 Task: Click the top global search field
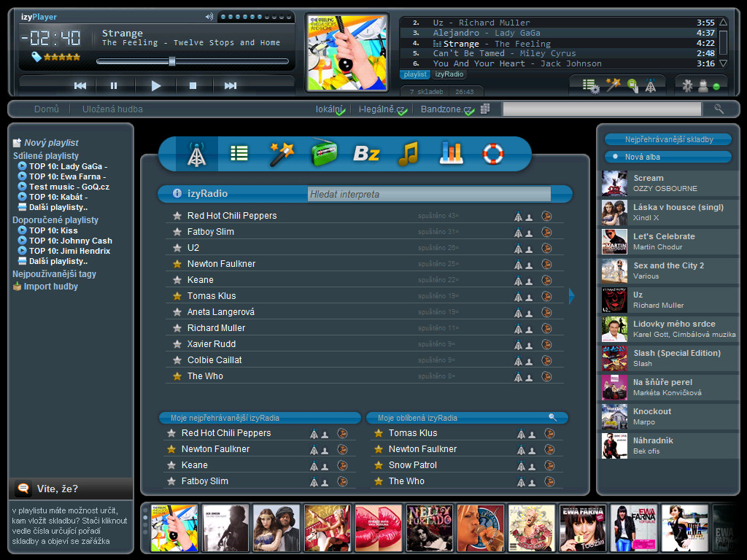point(602,109)
